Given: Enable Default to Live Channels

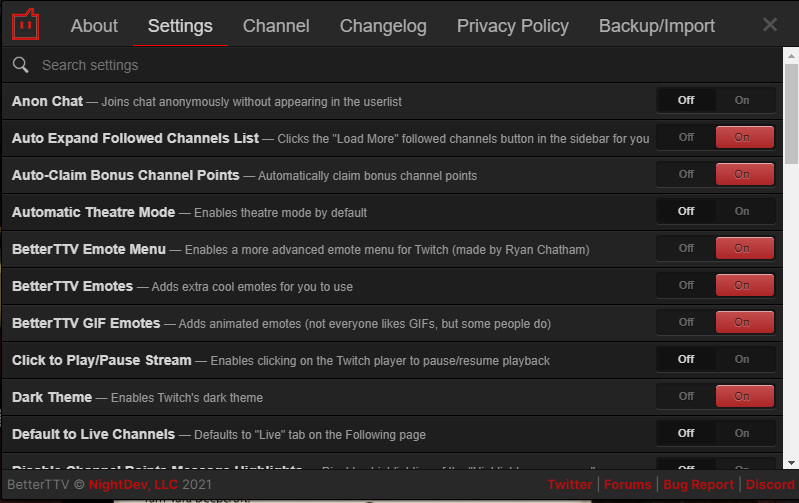Looking at the screenshot, I should [x=744, y=433].
